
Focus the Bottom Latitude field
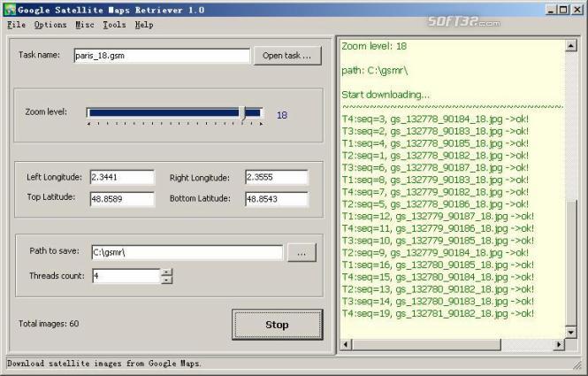click(x=277, y=199)
